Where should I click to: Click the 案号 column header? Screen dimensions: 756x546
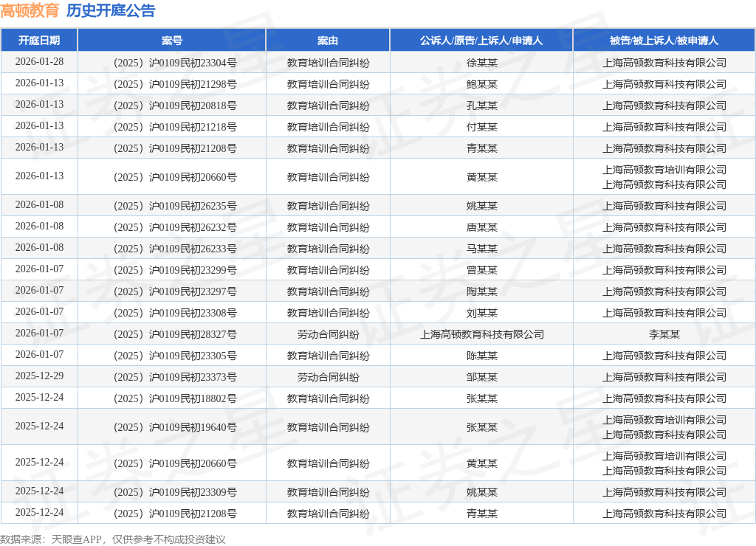[171, 41]
